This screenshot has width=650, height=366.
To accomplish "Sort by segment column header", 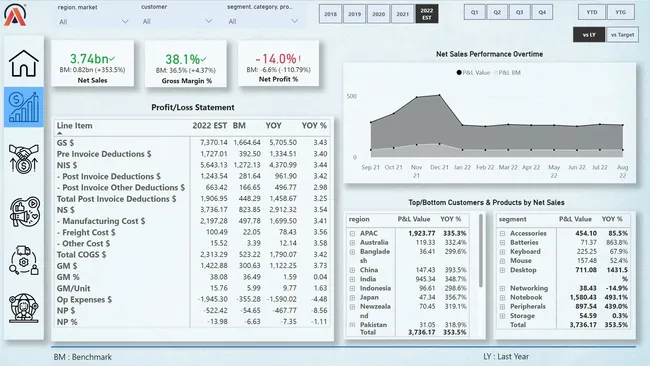I will pos(512,219).
